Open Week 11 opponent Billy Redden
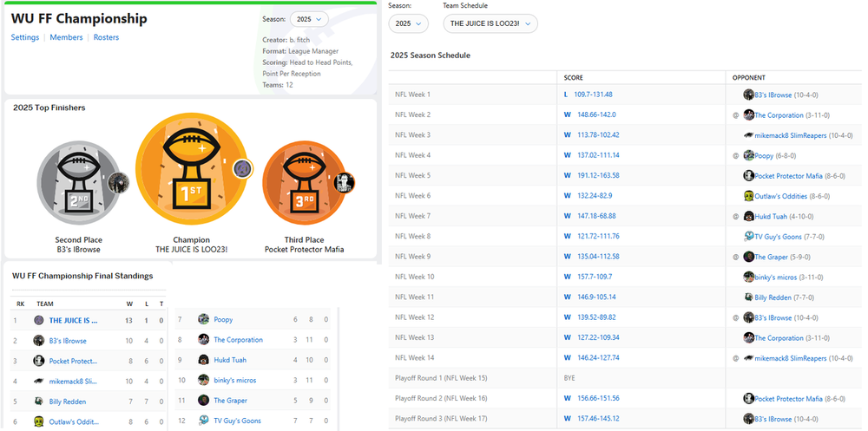Image resolution: width=868 pixels, height=431 pixels. [773, 297]
